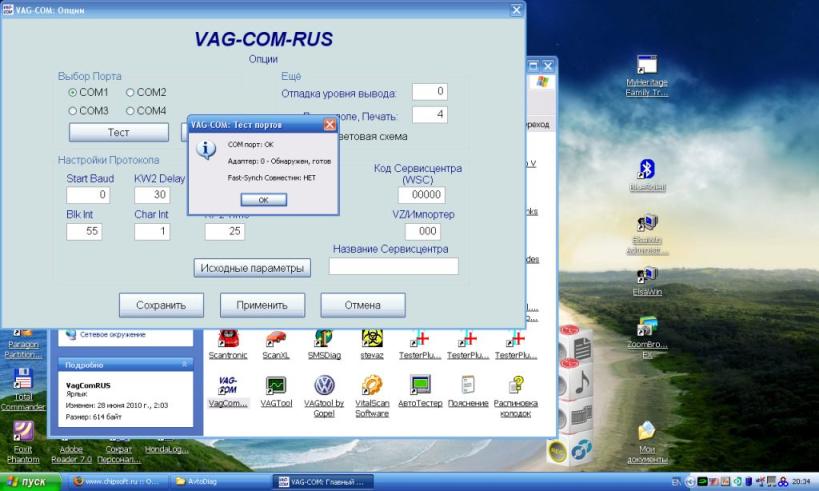Open the VagCom shortcut in folder
Image resolution: width=819 pixels, height=491 pixels.
tap(226, 386)
